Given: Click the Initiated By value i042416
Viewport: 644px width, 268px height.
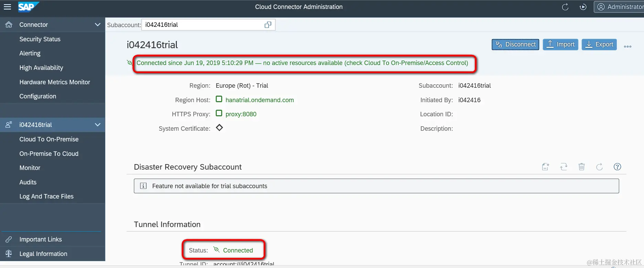Looking at the screenshot, I should (x=469, y=100).
